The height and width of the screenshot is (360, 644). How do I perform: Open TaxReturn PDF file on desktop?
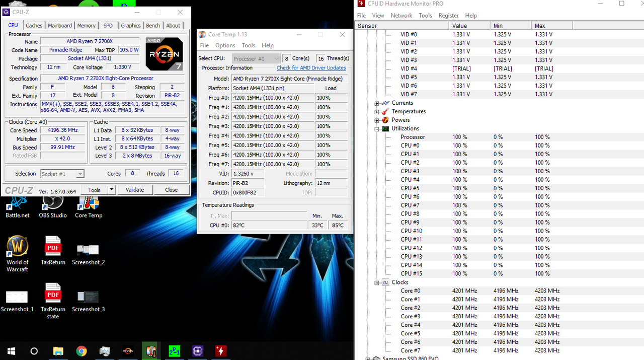tap(53, 251)
